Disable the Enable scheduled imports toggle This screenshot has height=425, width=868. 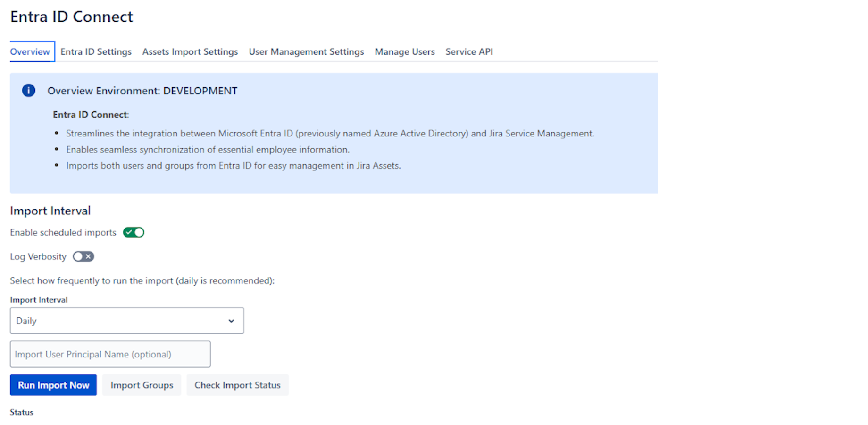(134, 232)
